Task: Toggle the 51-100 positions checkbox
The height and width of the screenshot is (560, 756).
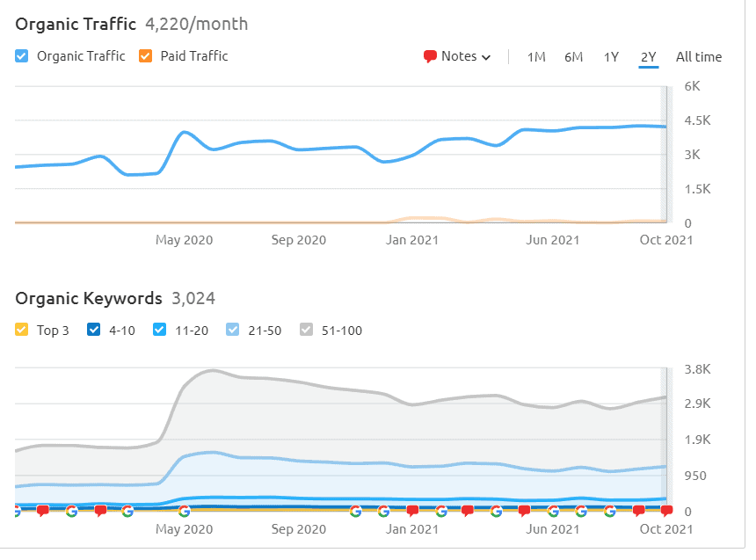Action: click(x=306, y=330)
